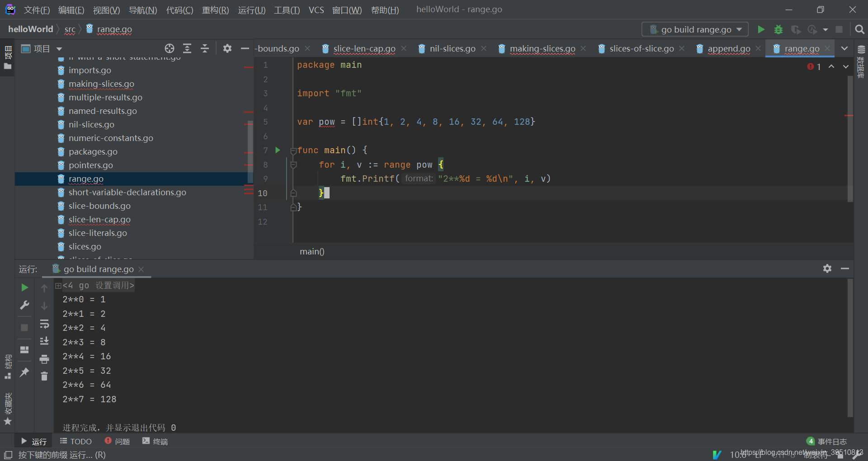Open the Database side panel
The image size is (868, 461).
click(861, 61)
